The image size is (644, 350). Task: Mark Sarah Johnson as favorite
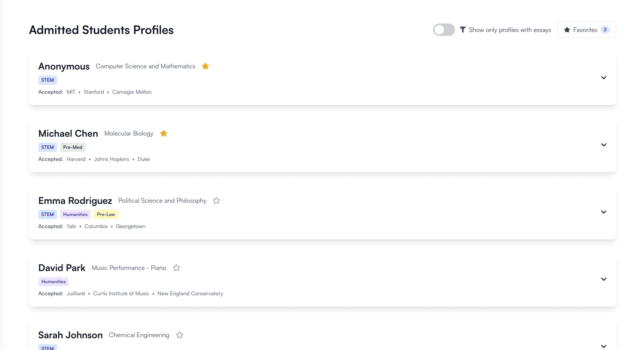180,335
